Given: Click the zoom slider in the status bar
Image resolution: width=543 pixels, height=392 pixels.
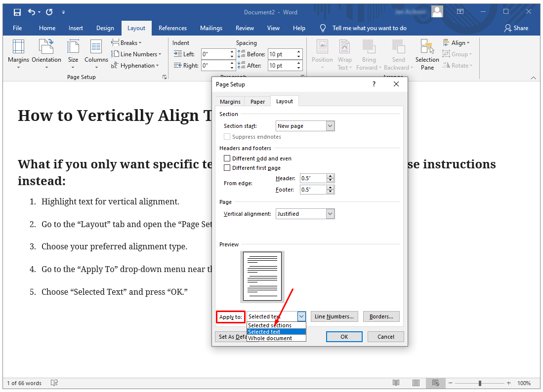Looking at the screenshot, I should (480, 383).
